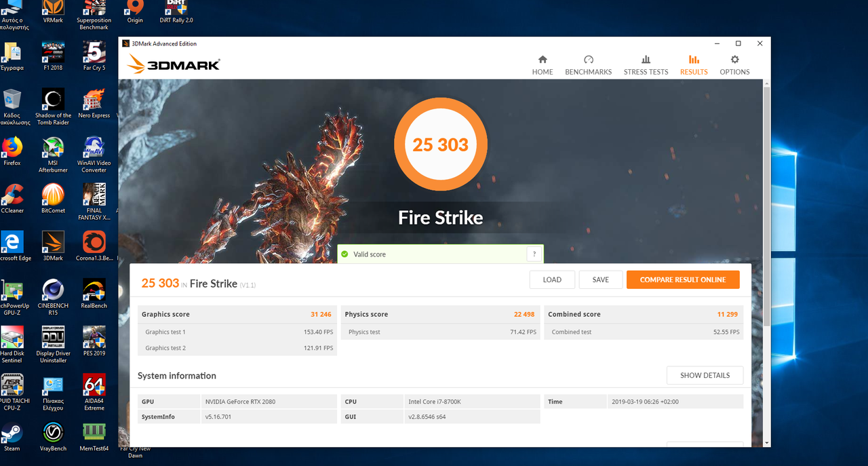Click NVIDIA GeForce RTX 2080 GPU text
The image size is (868, 466).
tap(240, 402)
